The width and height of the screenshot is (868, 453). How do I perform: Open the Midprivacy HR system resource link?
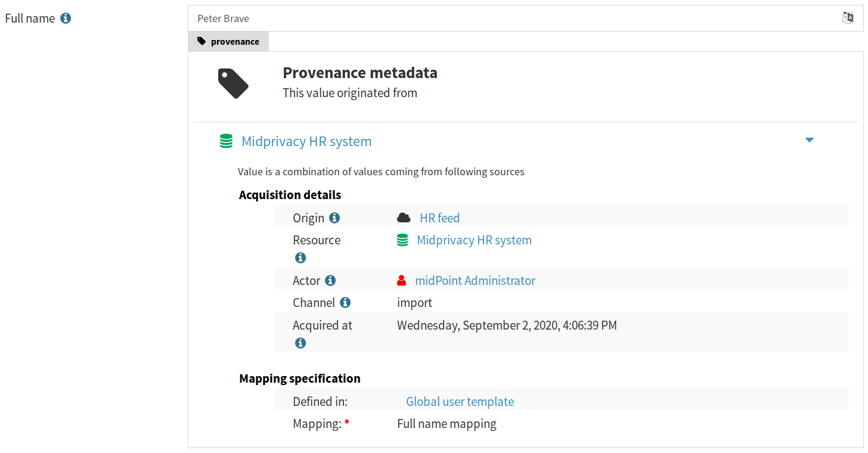pyautogui.click(x=474, y=240)
